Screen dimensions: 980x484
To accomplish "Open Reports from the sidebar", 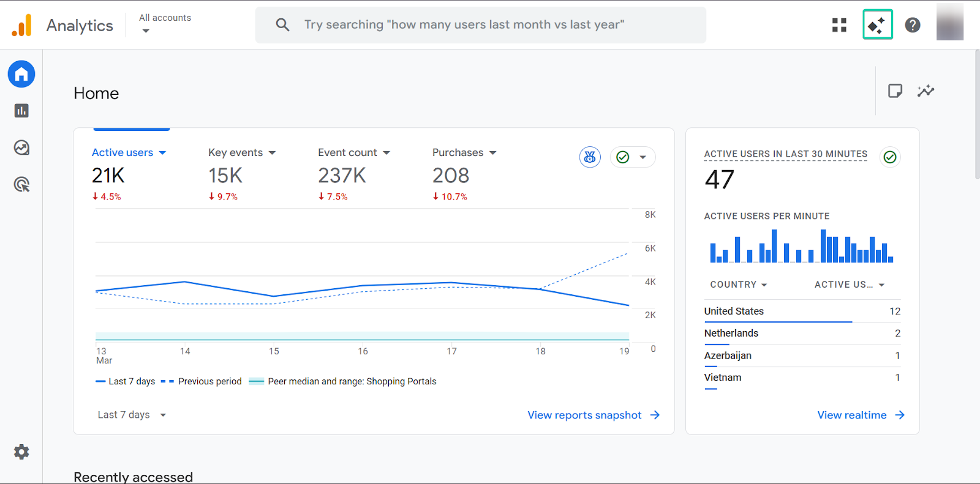I will tap(21, 111).
